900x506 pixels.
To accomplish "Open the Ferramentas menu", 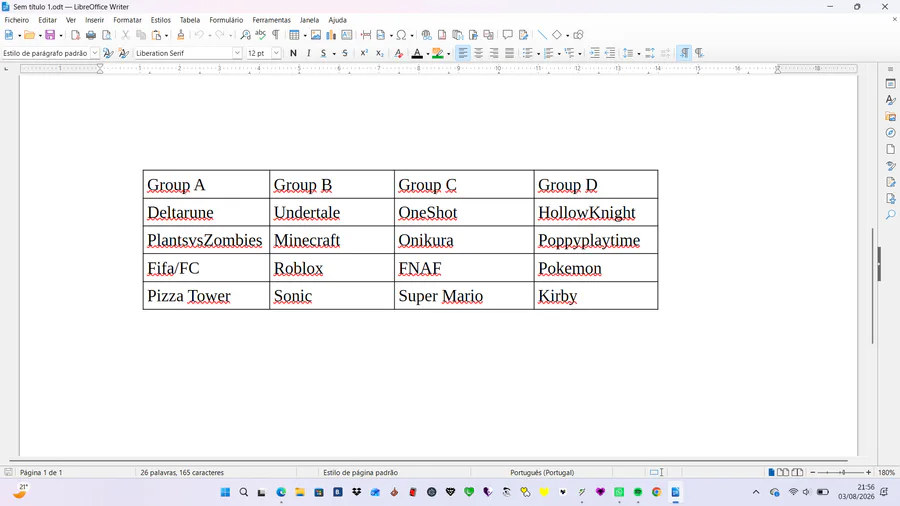I will 271,20.
